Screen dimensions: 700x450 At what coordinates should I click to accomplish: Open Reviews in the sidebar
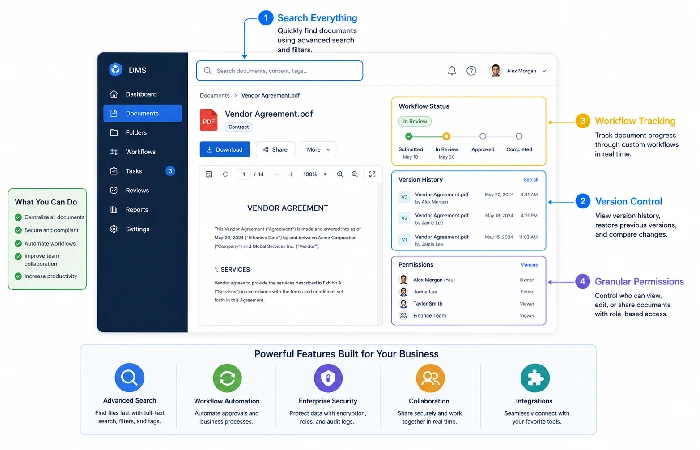(142, 190)
